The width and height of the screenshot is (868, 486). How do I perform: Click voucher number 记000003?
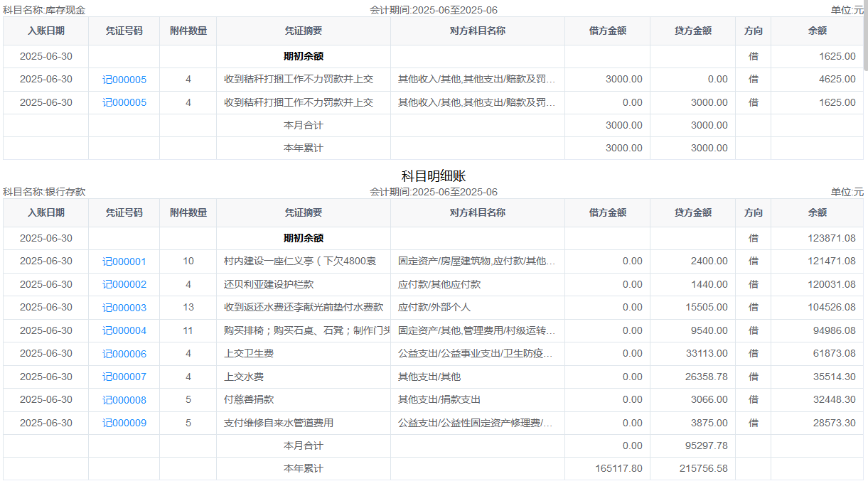click(x=124, y=308)
